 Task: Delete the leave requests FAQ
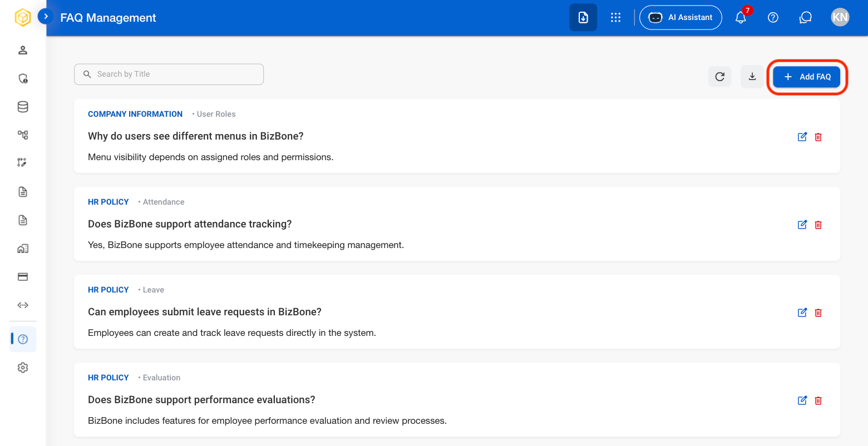[x=818, y=313]
